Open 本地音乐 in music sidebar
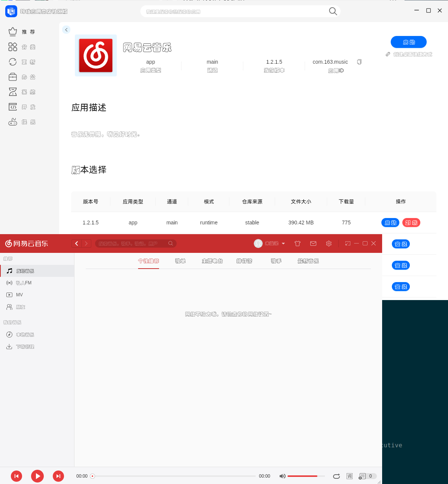 [37, 335]
